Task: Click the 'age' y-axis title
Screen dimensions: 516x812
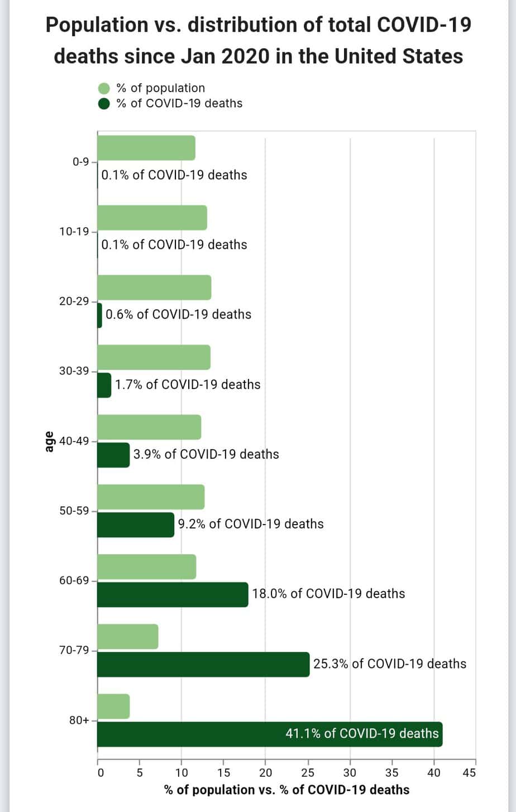Action: click(x=50, y=441)
